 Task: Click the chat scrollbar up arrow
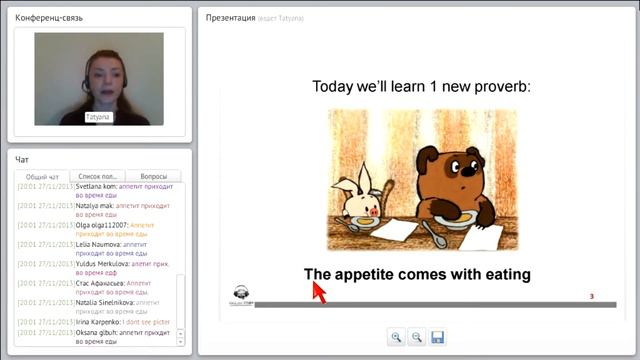click(x=180, y=333)
